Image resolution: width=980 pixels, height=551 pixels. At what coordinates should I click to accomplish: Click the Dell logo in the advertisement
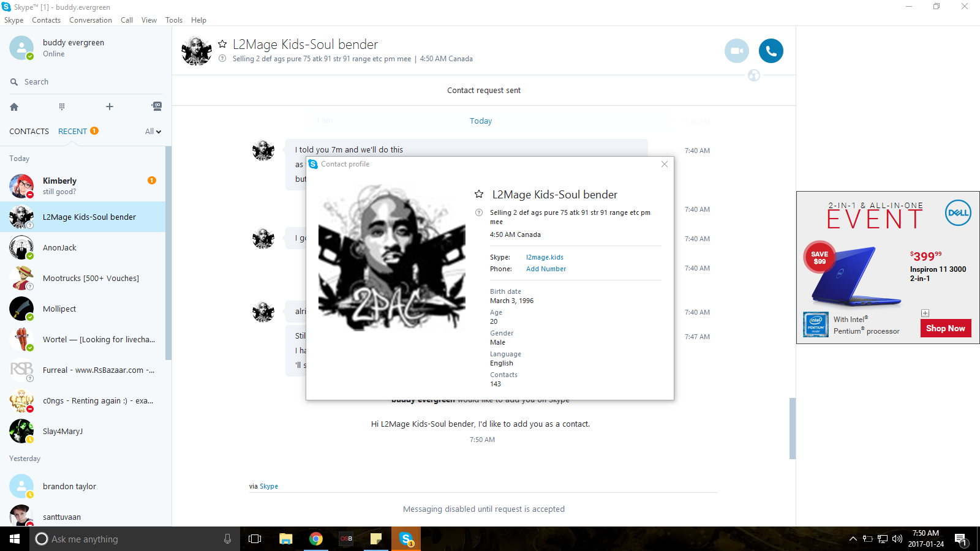(x=958, y=213)
